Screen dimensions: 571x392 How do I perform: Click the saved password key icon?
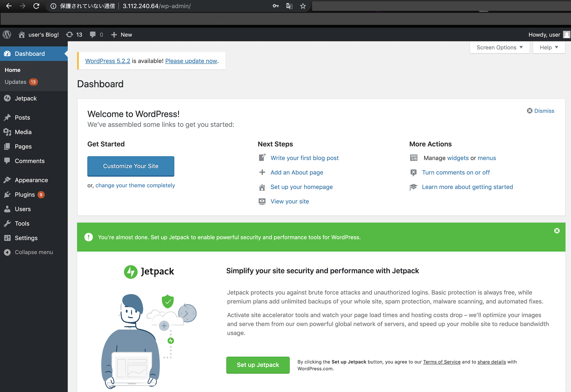pyautogui.click(x=275, y=6)
